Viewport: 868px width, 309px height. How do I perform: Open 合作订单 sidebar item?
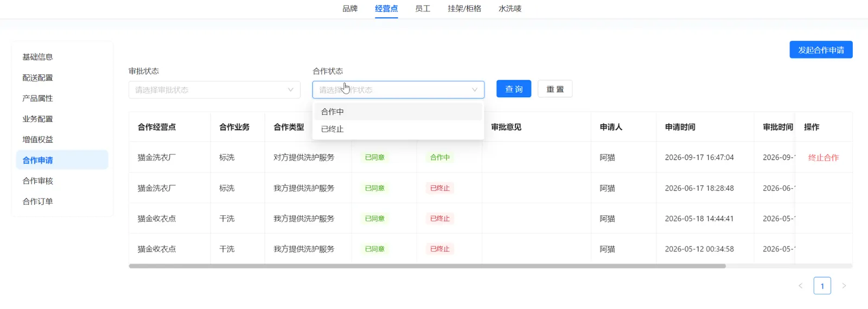pos(62,201)
